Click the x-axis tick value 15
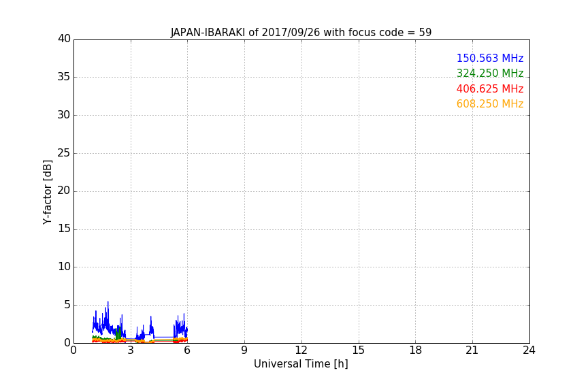The height and width of the screenshot is (392, 588). 359,350
